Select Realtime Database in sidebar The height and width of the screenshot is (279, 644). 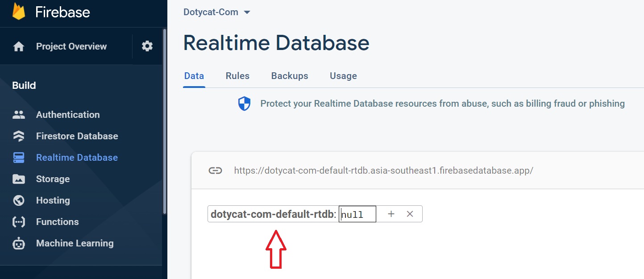pyautogui.click(x=77, y=158)
